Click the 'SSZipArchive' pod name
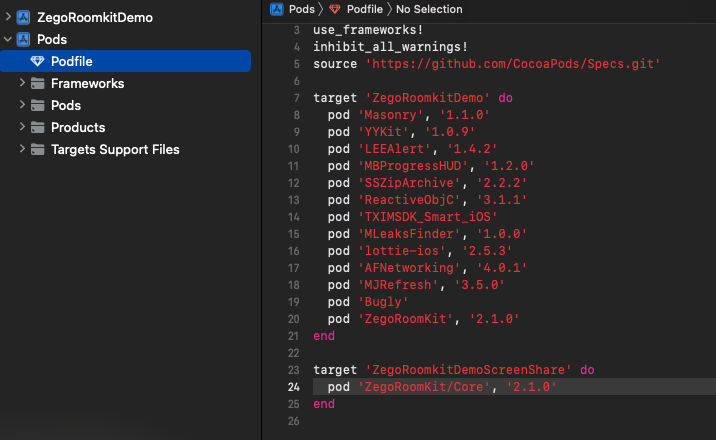The width and height of the screenshot is (716, 440). pyautogui.click(x=409, y=183)
